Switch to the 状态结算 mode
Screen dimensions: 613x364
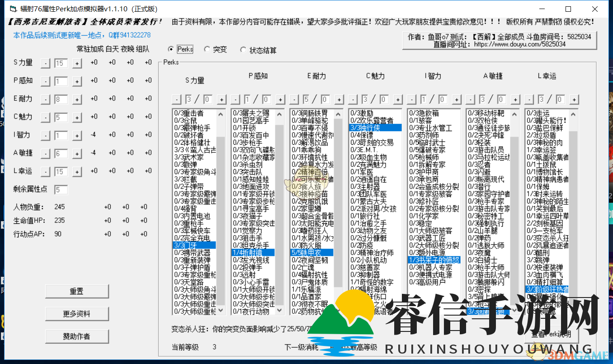[243, 50]
